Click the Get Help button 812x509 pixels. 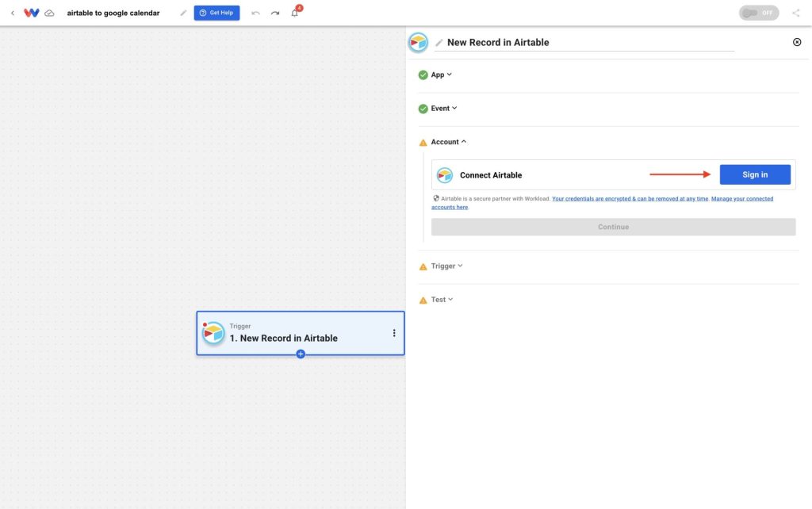216,13
